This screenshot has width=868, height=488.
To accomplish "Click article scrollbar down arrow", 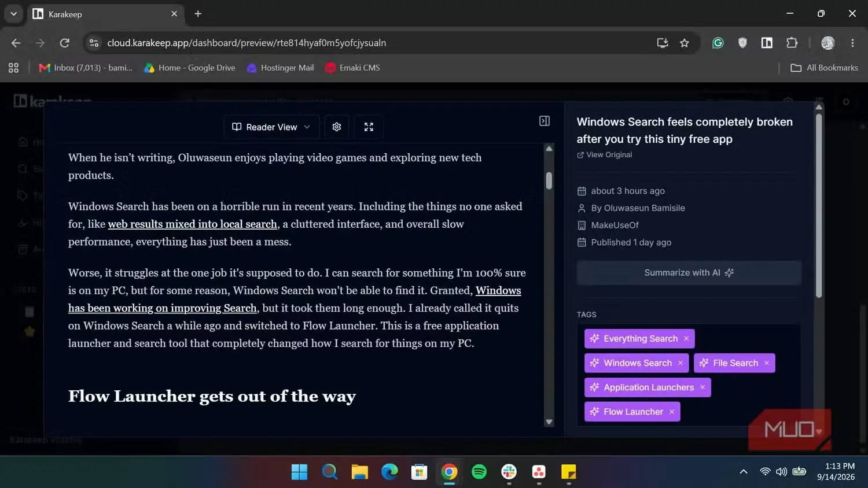I will click(549, 422).
